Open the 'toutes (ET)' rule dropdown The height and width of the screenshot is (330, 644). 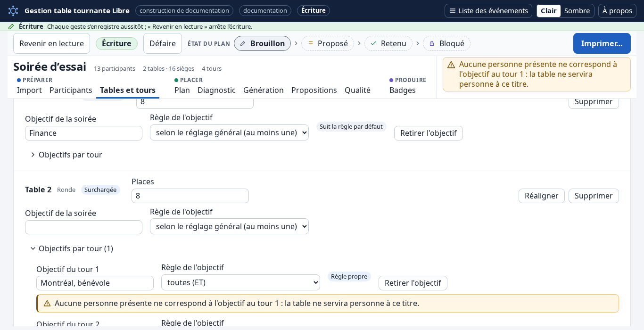pos(240,282)
